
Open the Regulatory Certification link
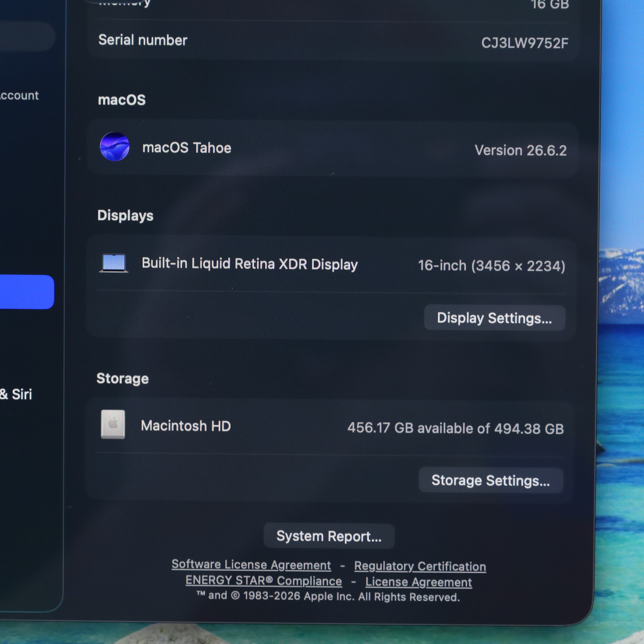click(x=420, y=566)
